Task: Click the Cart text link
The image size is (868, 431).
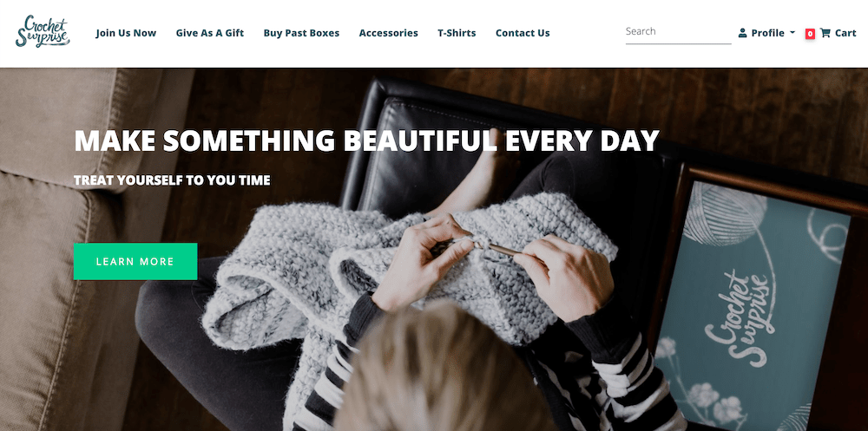Action: tap(845, 33)
